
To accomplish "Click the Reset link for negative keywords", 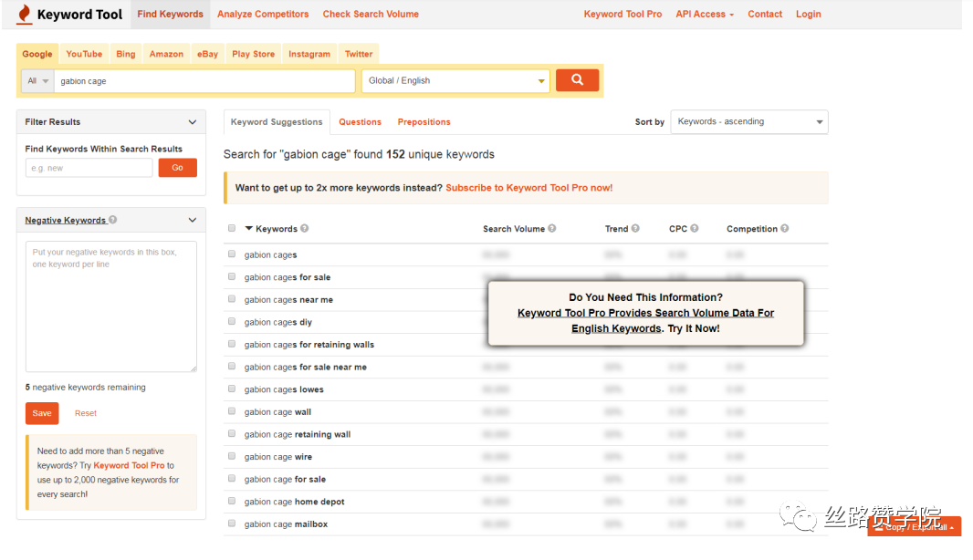I will point(86,413).
